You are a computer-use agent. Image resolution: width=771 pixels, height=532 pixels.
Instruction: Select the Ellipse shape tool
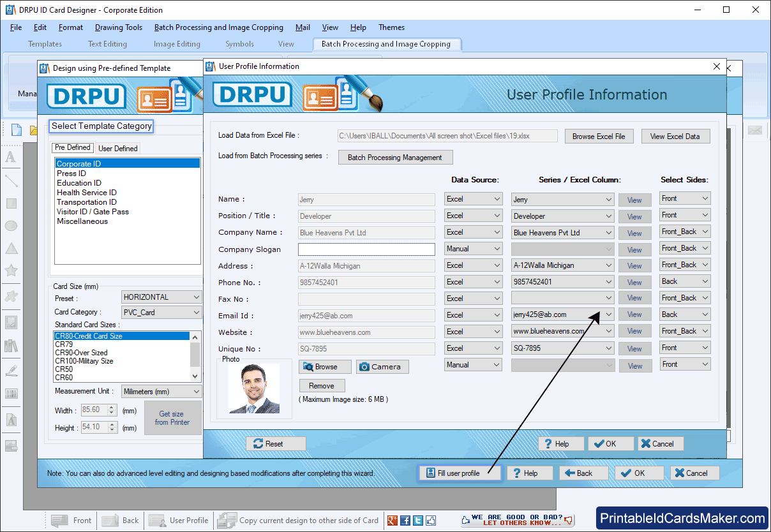11,226
